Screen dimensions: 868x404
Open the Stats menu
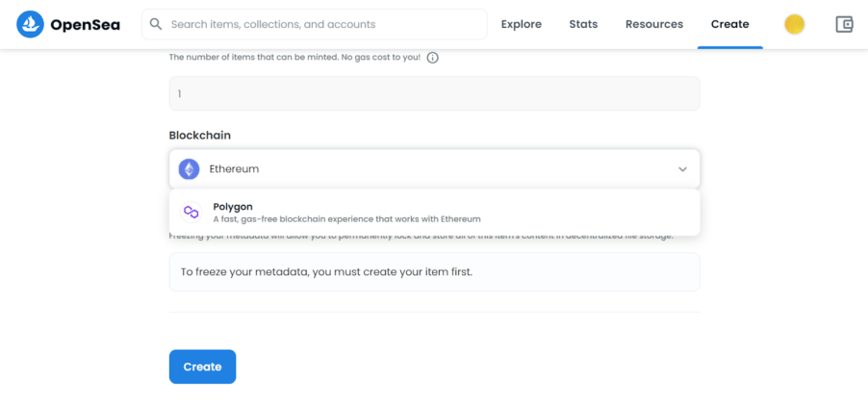(x=583, y=24)
